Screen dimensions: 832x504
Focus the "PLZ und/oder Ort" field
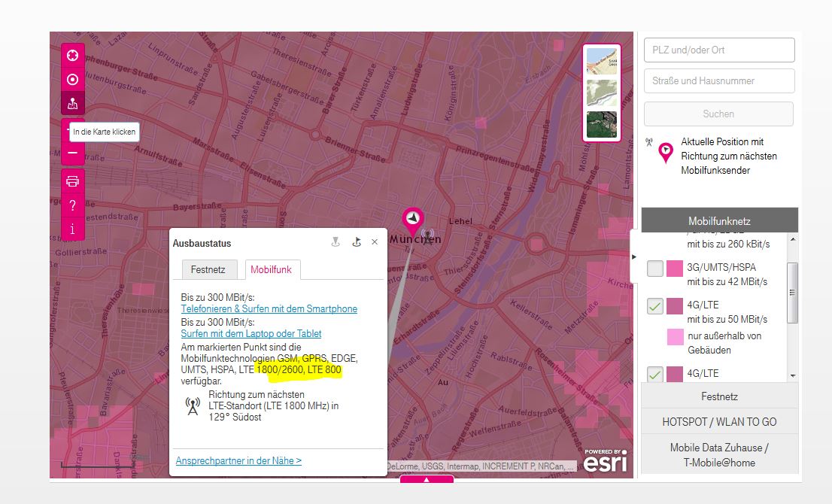(719, 50)
